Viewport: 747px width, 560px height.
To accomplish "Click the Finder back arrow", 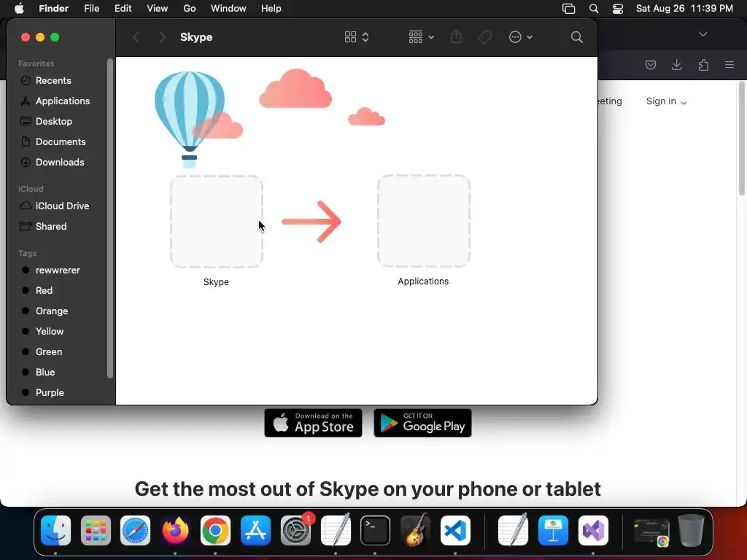I will tap(136, 37).
